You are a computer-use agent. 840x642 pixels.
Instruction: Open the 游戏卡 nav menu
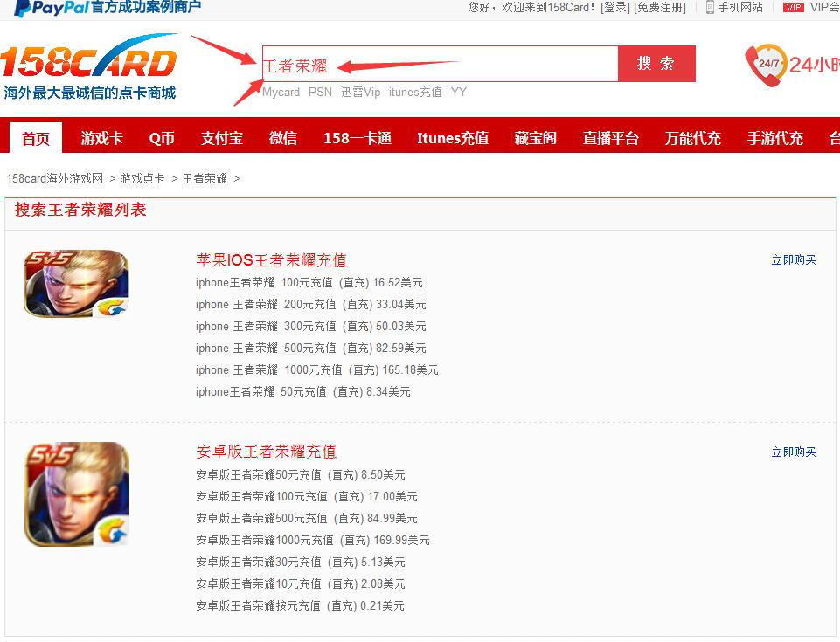point(101,138)
